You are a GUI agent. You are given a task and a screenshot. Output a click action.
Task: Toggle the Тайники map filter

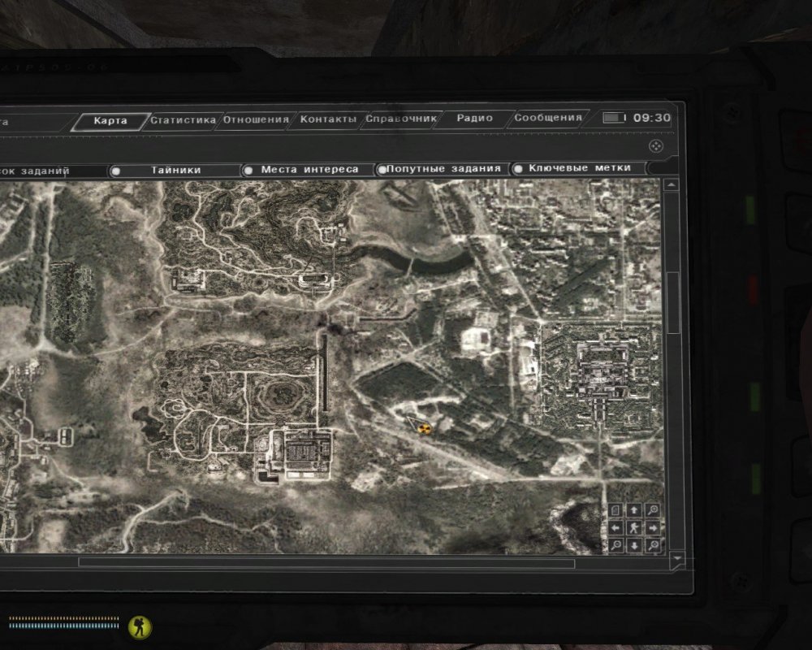(175, 170)
